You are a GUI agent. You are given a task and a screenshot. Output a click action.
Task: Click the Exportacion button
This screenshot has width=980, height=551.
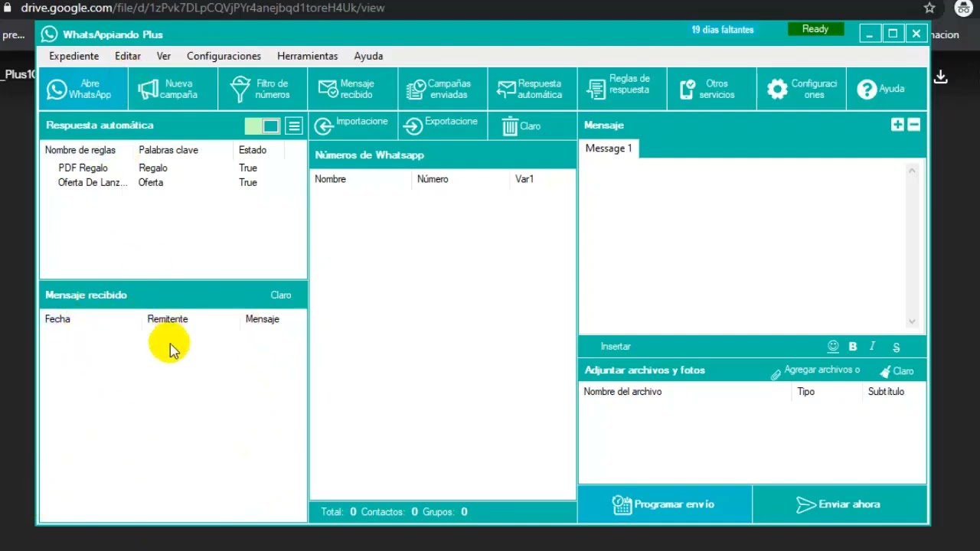pos(442,126)
